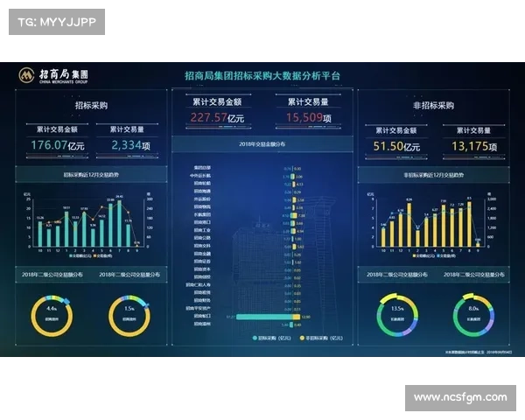Click the 13.5% green donut chart

[x=397, y=315]
